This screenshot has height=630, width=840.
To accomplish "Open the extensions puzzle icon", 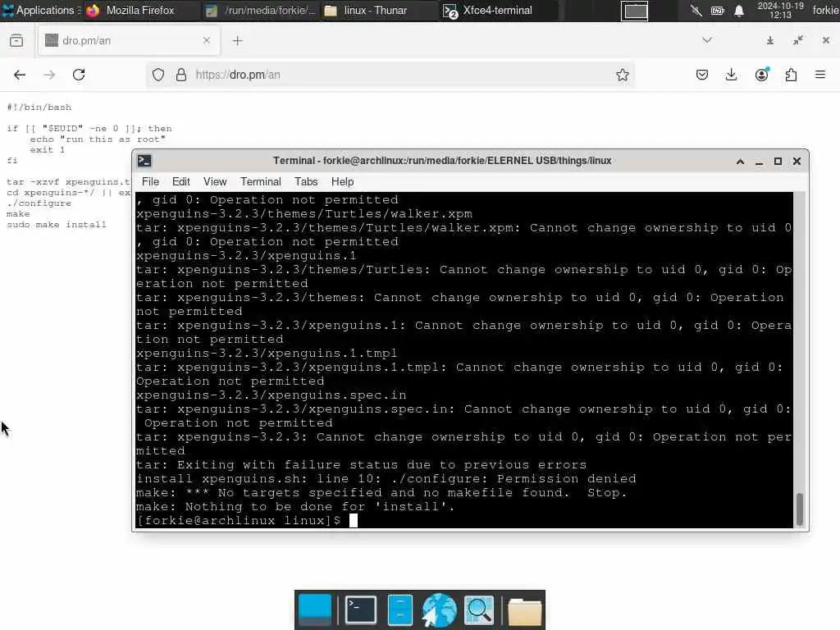I will tap(791, 75).
